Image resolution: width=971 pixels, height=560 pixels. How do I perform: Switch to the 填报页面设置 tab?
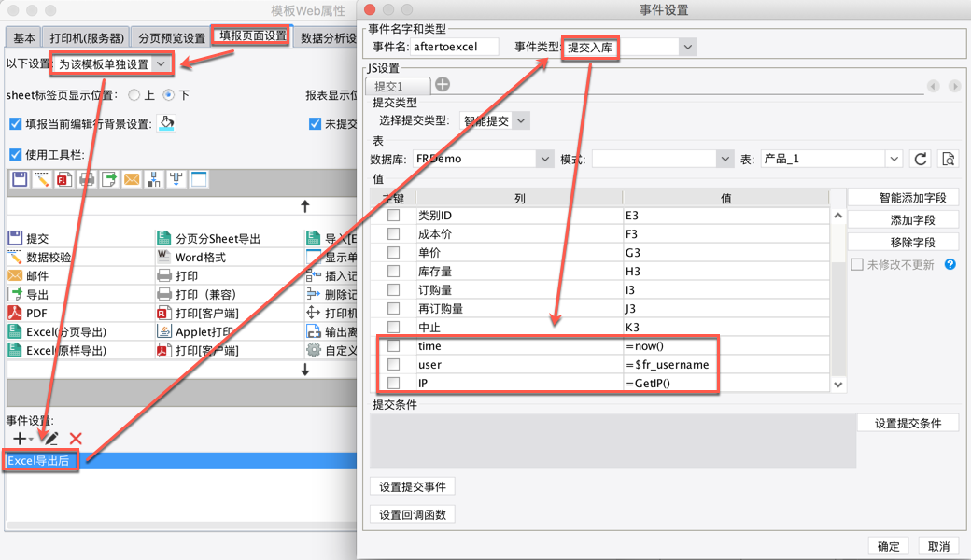253,35
